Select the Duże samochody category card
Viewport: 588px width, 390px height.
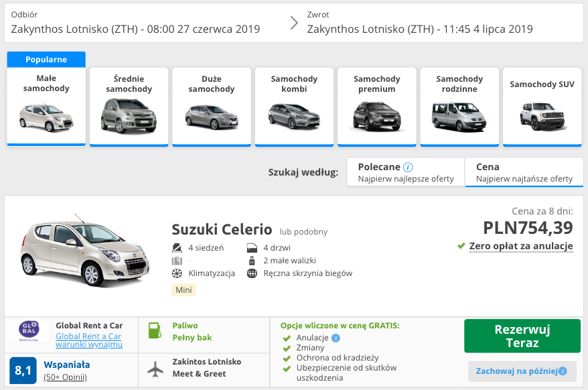[212, 107]
